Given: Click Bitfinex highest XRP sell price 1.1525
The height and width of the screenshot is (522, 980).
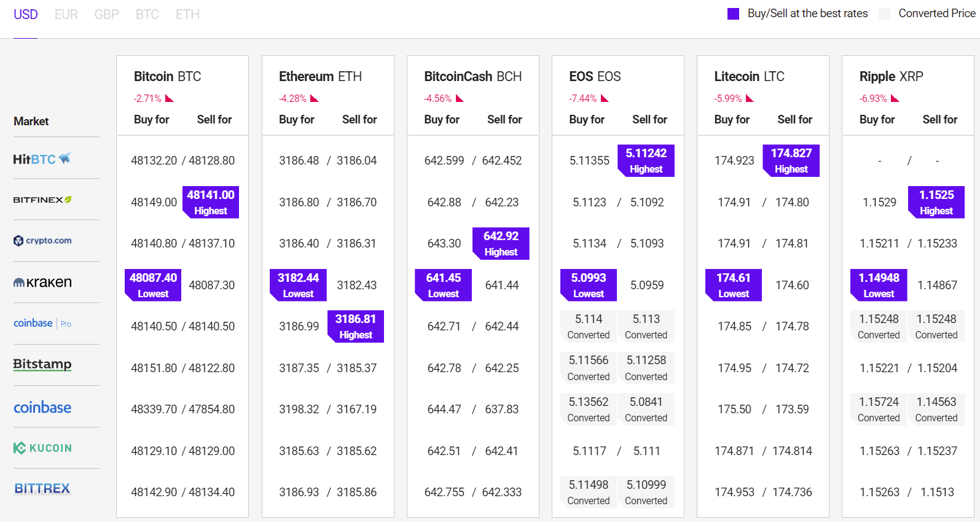Looking at the screenshot, I should tap(936, 202).
